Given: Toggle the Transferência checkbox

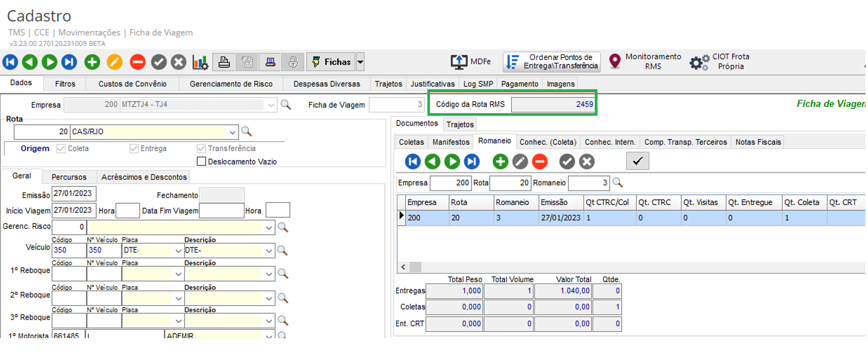Looking at the screenshot, I should 201,148.
